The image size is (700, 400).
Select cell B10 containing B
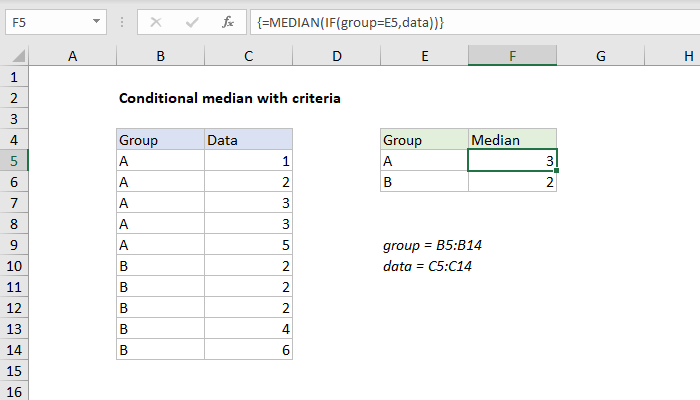160,266
